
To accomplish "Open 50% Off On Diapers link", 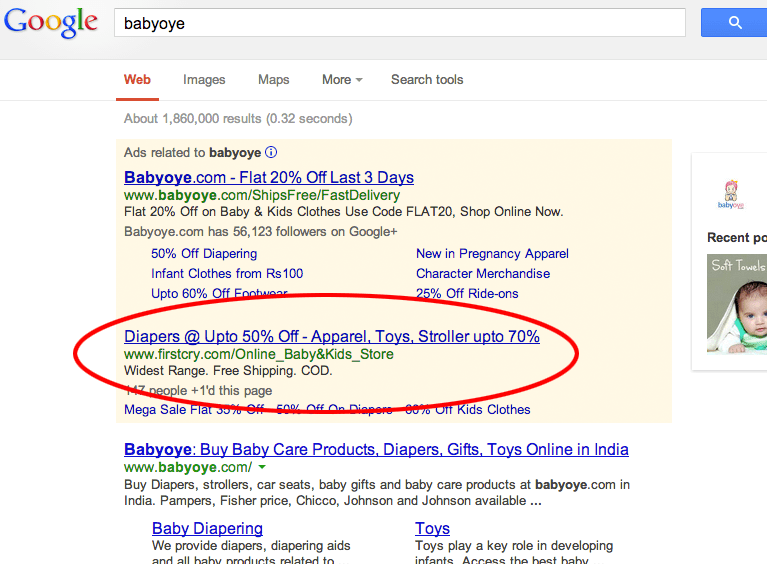I will click(334, 409).
